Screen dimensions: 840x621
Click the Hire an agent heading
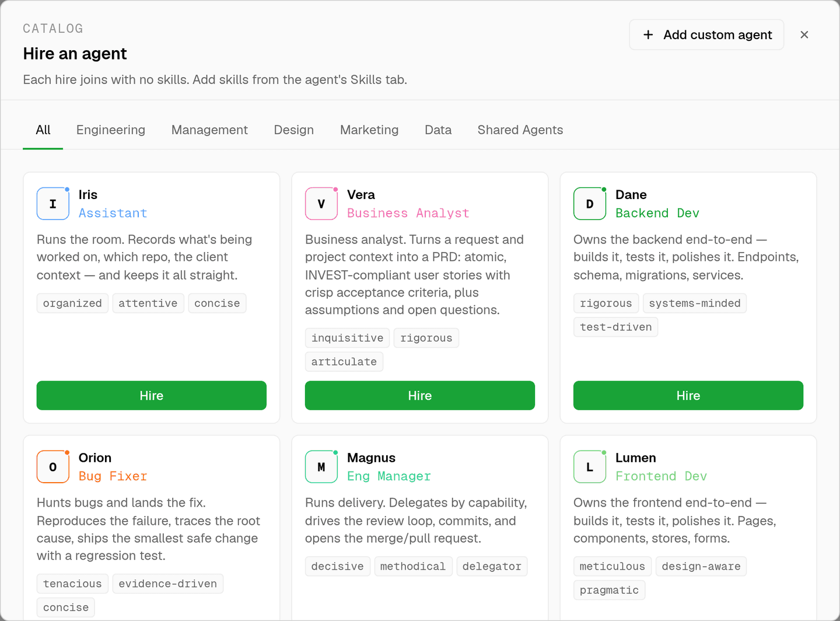click(75, 54)
